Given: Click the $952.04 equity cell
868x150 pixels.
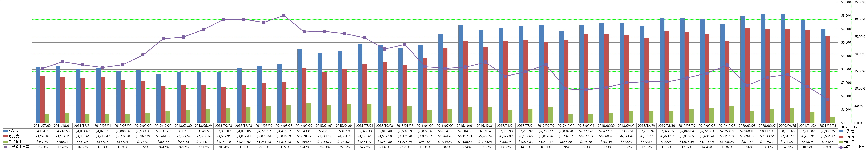Looking at the screenshot, I should [425, 142].
